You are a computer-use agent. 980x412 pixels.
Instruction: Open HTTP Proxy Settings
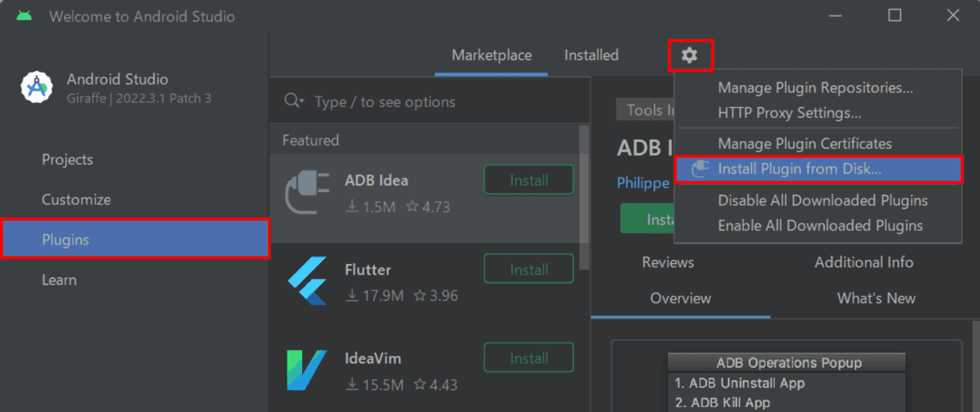click(789, 113)
